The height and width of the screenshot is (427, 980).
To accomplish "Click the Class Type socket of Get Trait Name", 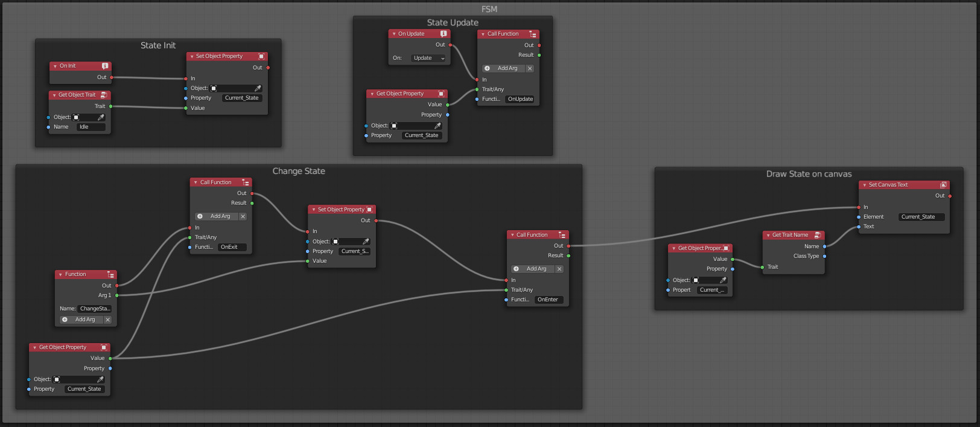I will [824, 256].
